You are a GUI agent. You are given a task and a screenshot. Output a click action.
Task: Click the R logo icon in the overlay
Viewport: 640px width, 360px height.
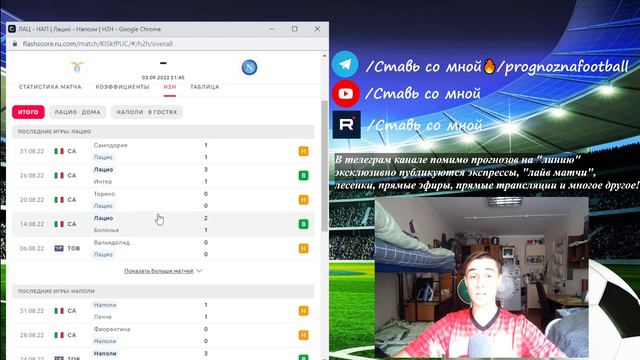[x=347, y=124]
